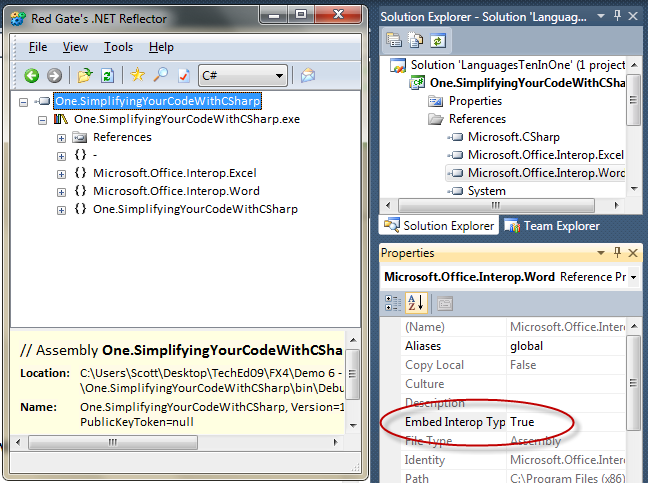Open the Properties object selector dropdown
Viewport: 648px width, 483px height.
pos(634,277)
